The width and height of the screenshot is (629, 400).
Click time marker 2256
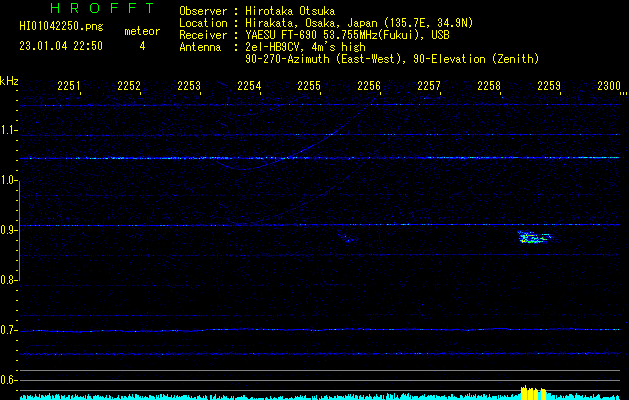click(369, 85)
